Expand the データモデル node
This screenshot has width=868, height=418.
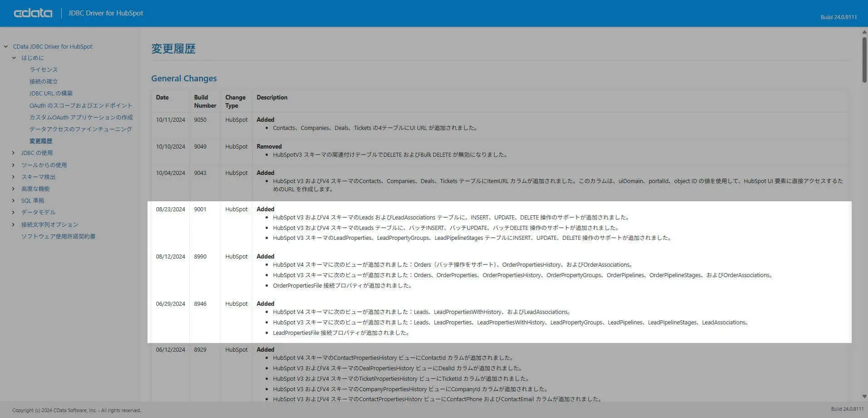14,212
